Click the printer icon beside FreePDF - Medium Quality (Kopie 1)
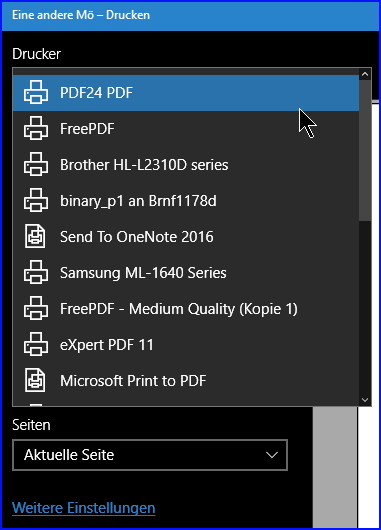This screenshot has width=381, height=530. (35, 308)
